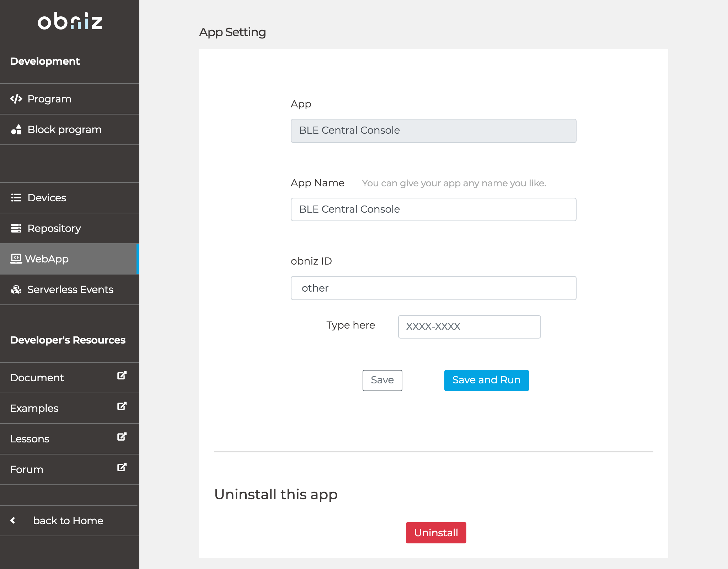Viewport: 728px width, 569px height.
Task: Select Devices menu entry
Action: tap(47, 198)
